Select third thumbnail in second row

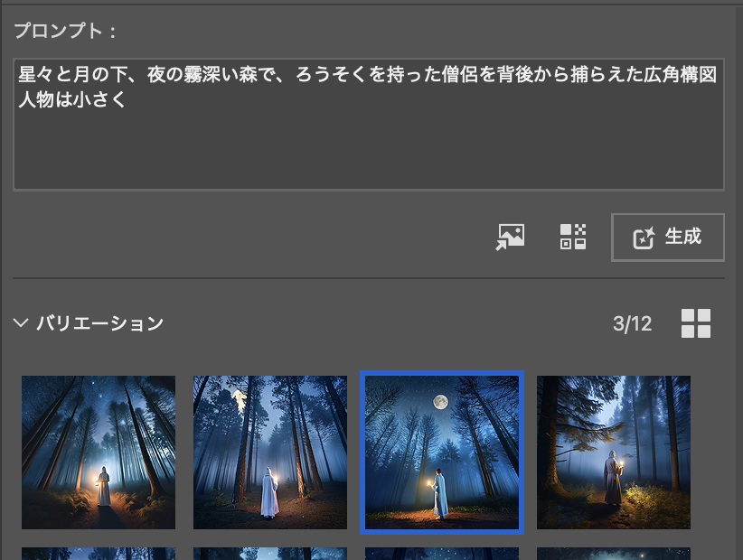coord(441,553)
